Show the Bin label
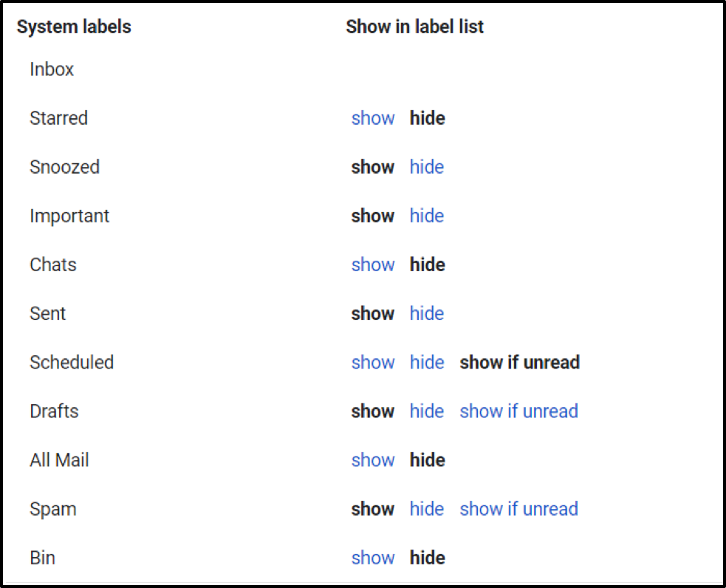 pos(373,557)
